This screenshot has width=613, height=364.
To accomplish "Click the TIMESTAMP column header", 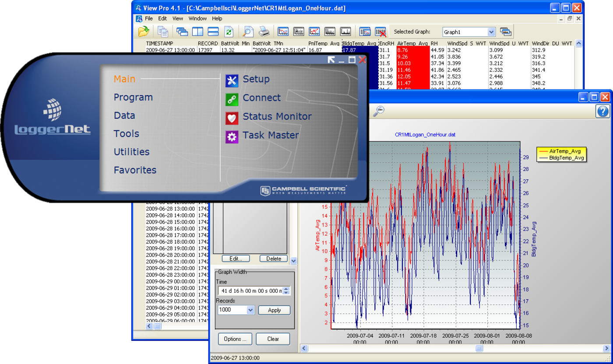I will [x=159, y=44].
